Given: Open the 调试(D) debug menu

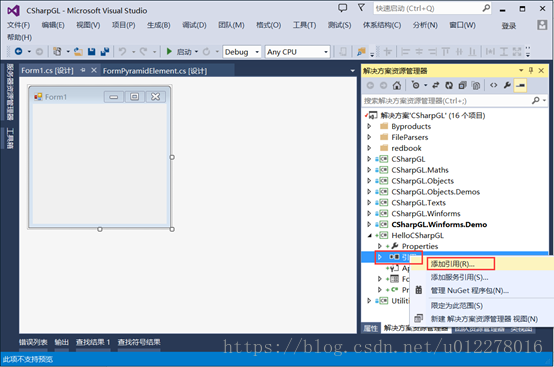Looking at the screenshot, I should [x=194, y=25].
